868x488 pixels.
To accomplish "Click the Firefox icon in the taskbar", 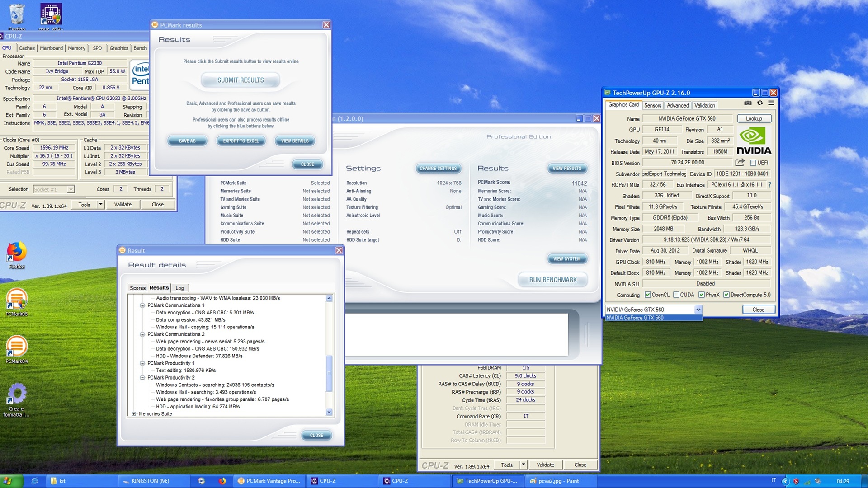I will 222,481.
